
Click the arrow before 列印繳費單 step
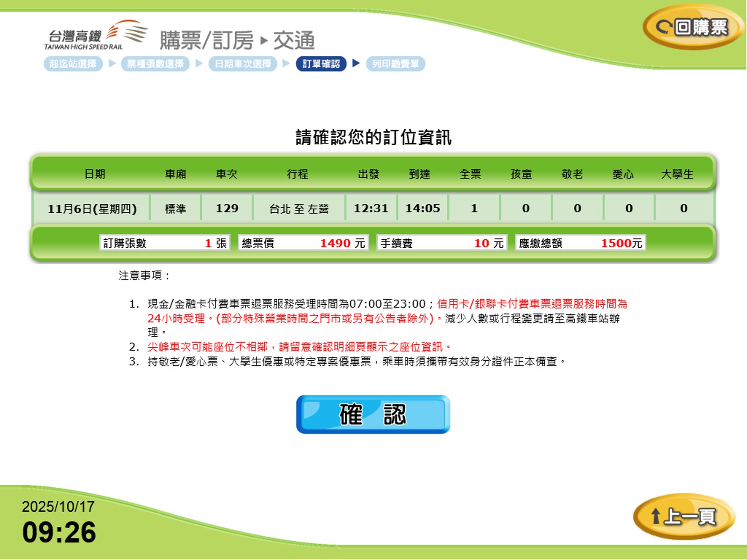click(x=356, y=63)
